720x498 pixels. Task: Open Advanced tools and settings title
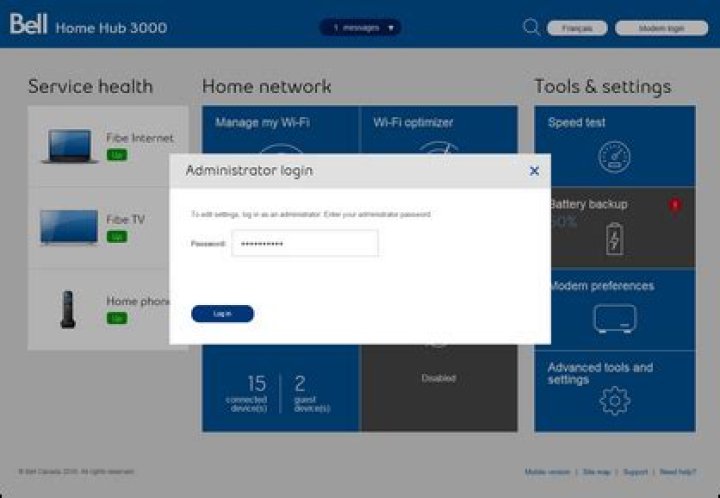(600, 373)
